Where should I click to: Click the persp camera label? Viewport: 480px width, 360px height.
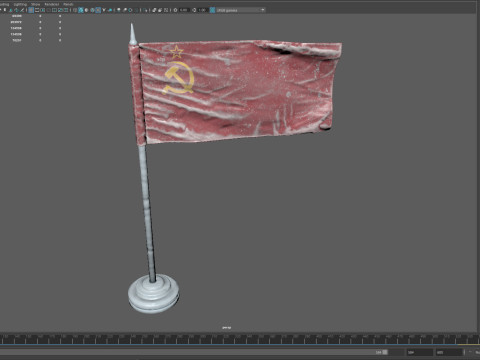[x=226, y=328]
